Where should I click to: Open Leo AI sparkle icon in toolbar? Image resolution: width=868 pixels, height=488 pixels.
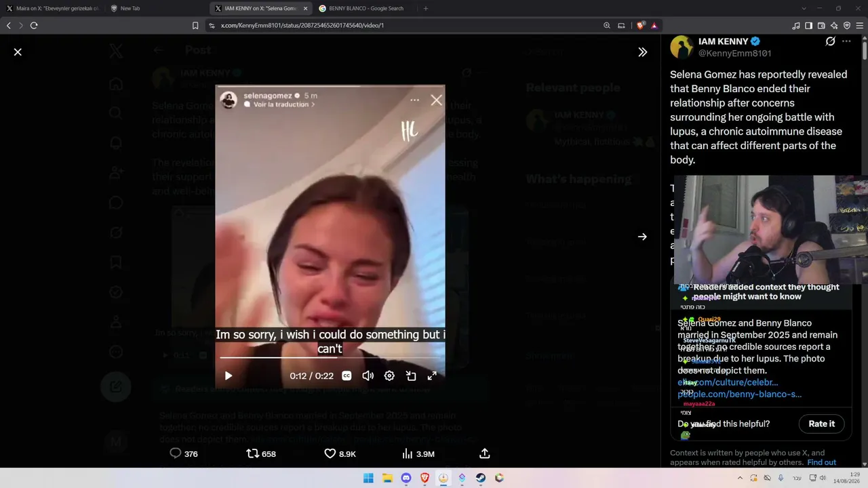pyautogui.click(x=834, y=25)
